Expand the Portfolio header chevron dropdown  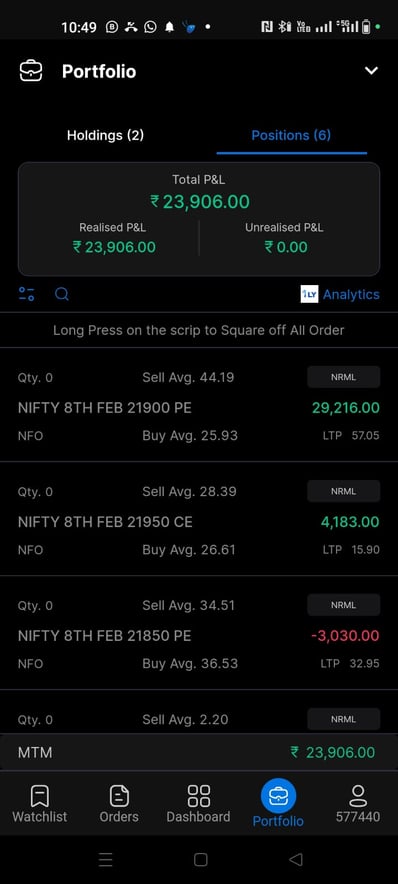[x=371, y=71]
